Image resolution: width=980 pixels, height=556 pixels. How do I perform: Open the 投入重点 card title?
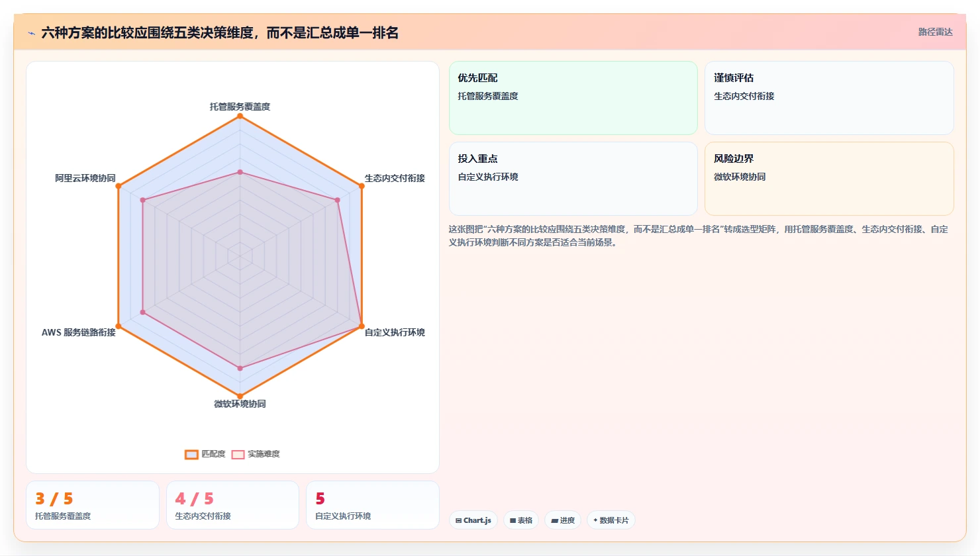(x=477, y=159)
